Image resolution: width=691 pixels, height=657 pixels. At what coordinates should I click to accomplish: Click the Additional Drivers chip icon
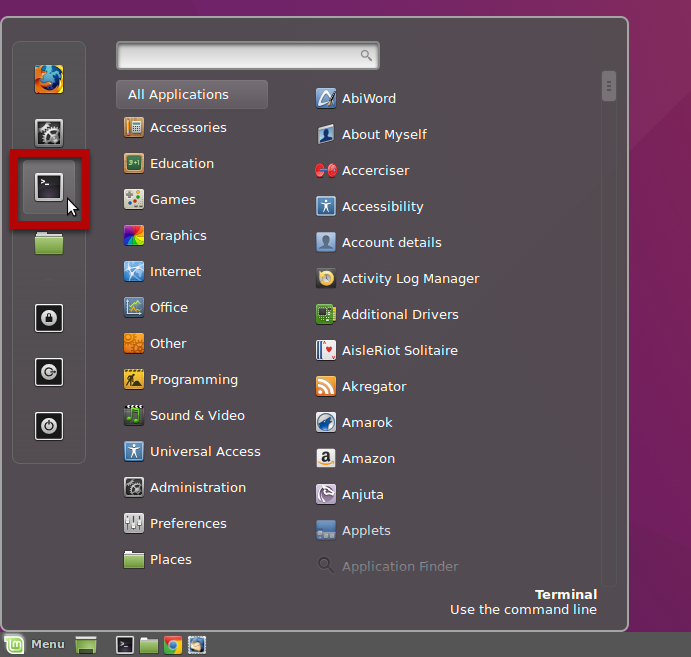pos(326,314)
